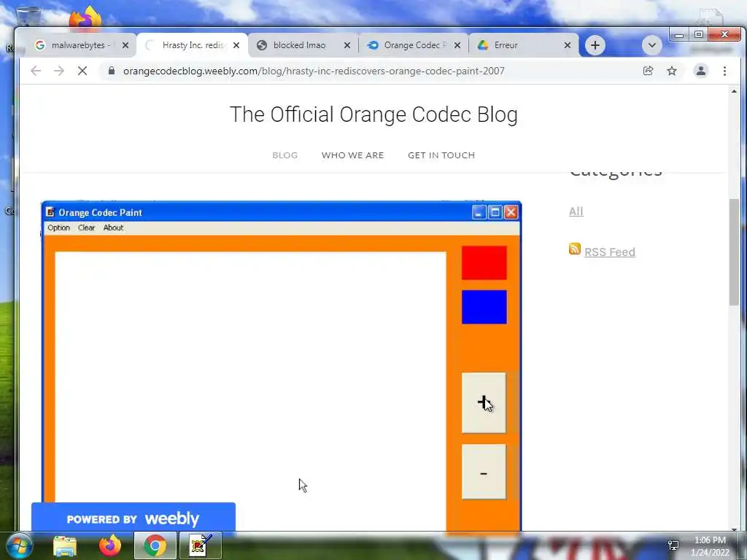Go to the BLOG nav item

click(x=285, y=155)
